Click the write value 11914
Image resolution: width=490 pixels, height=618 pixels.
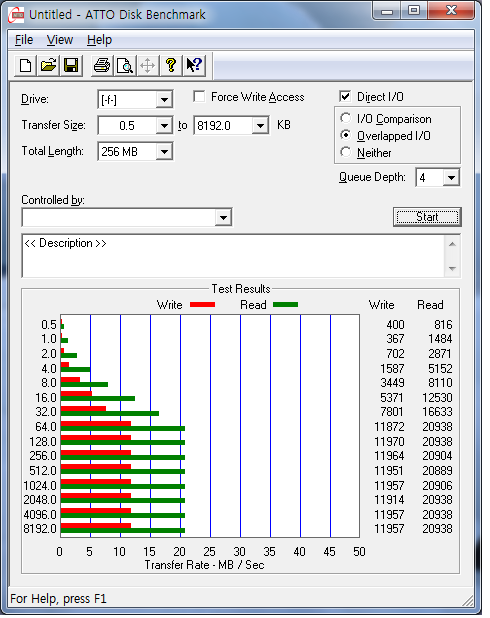[x=389, y=500]
